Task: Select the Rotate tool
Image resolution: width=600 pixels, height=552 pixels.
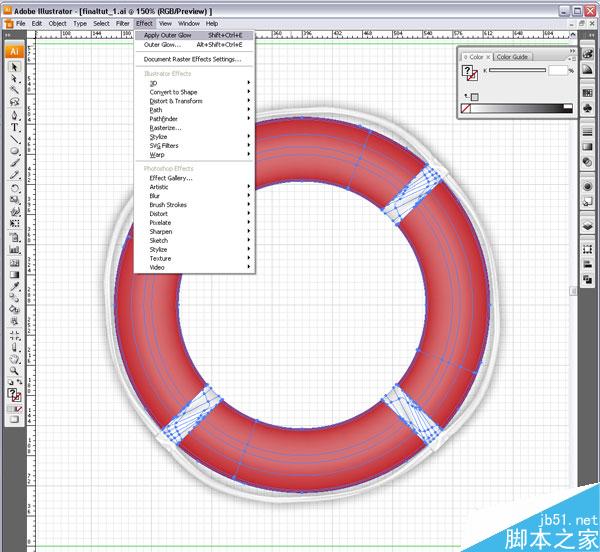Action: click(x=15, y=188)
